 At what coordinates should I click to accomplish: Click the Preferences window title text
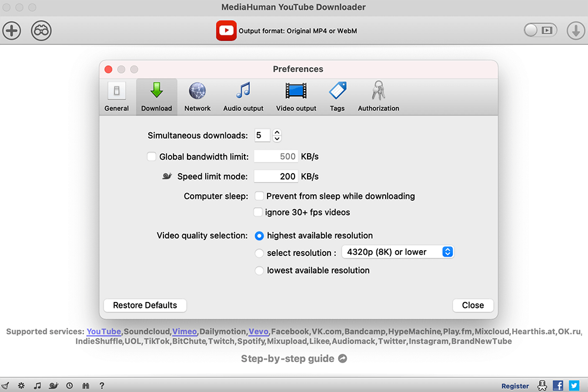pyautogui.click(x=298, y=69)
